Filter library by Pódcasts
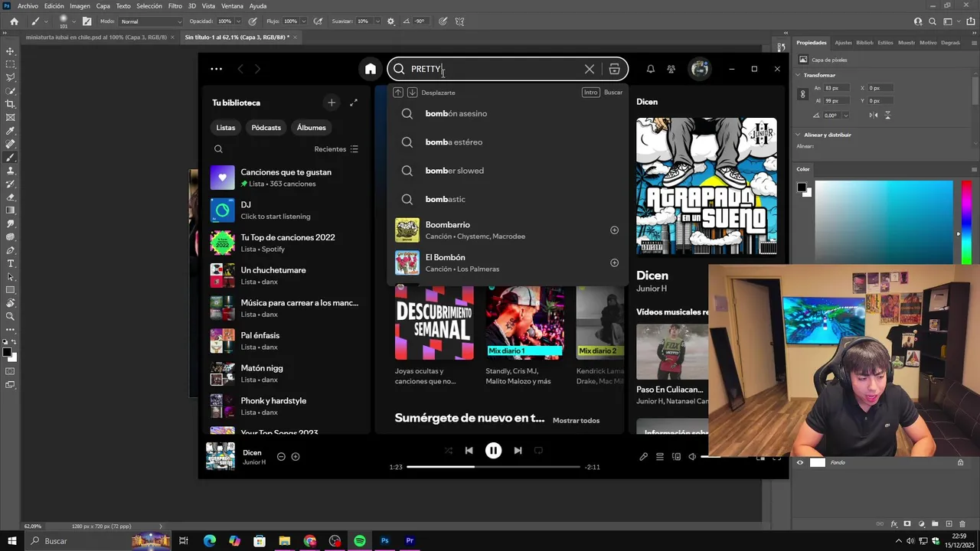 (266, 128)
